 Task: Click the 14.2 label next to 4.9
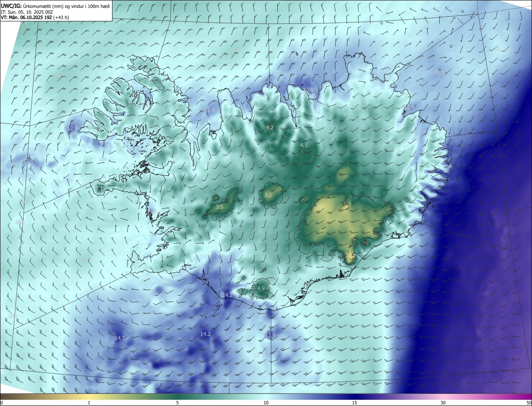[228, 295]
